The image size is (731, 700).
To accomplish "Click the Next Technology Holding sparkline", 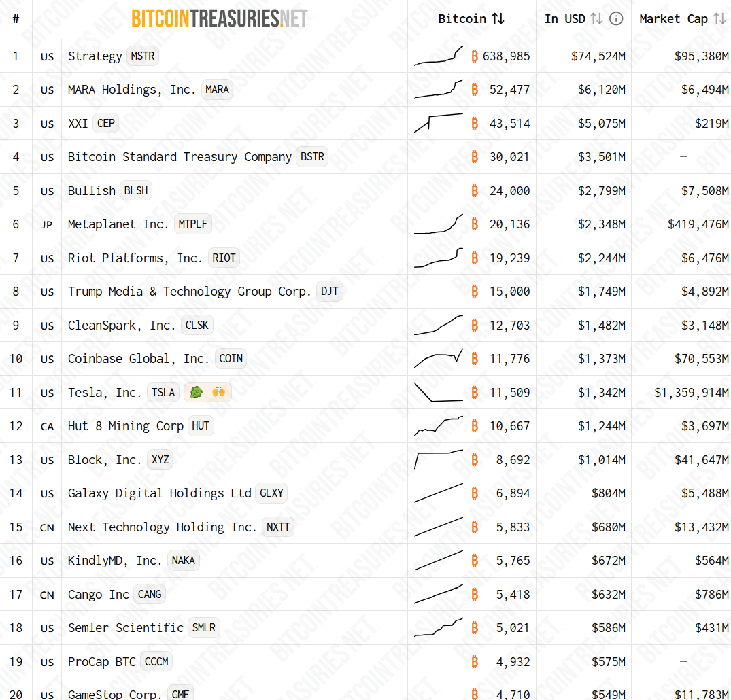I will pyautogui.click(x=439, y=527).
